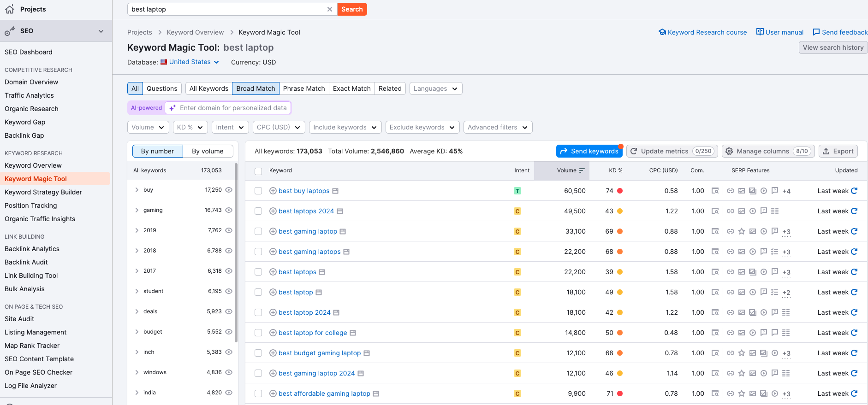This screenshot has height=405, width=868.
Task: Refresh metrics for best affordable gaming laptop row
Action: 854,393
